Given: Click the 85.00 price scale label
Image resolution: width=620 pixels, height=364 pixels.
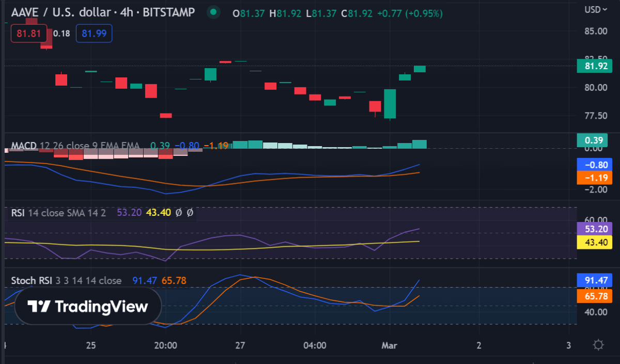Looking at the screenshot, I should pyautogui.click(x=596, y=31).
